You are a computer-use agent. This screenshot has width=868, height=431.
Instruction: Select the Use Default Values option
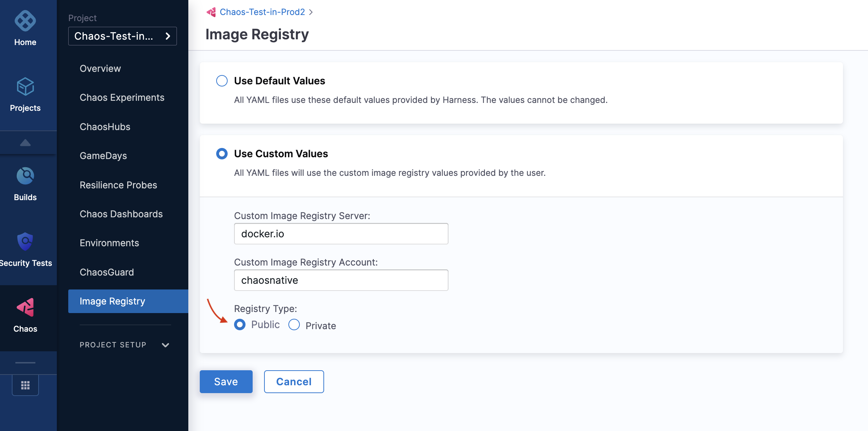(x=222, y=81)
